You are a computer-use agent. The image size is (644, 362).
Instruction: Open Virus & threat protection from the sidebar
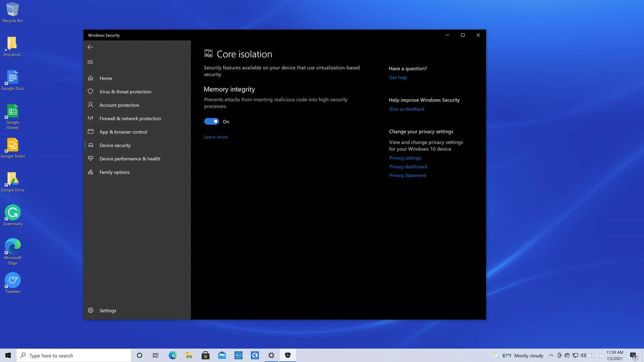point(125,91)
